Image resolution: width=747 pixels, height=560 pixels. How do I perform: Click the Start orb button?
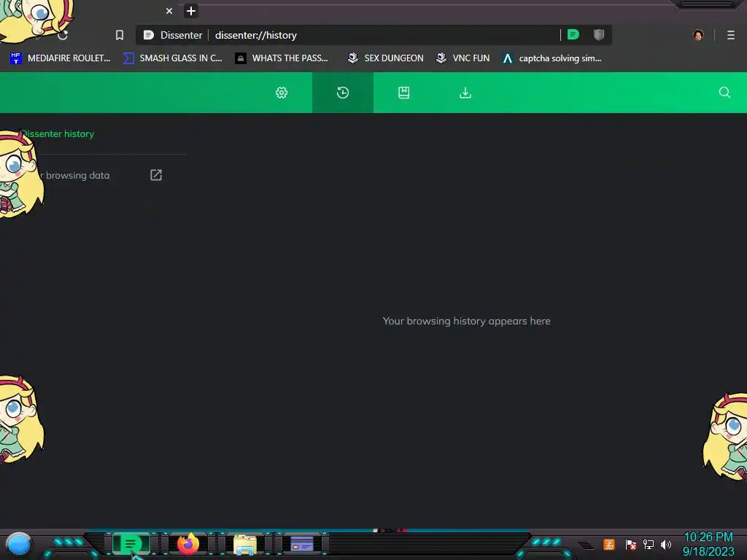point(18,545)
